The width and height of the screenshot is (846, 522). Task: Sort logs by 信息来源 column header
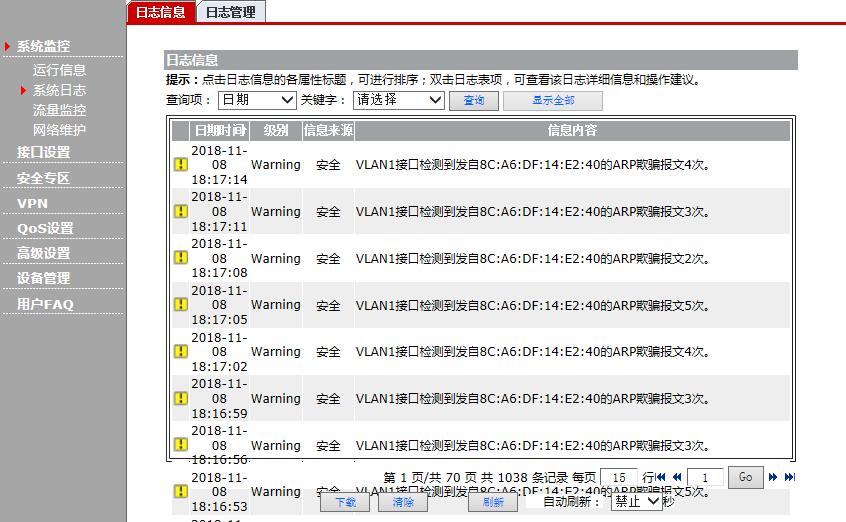328,131
